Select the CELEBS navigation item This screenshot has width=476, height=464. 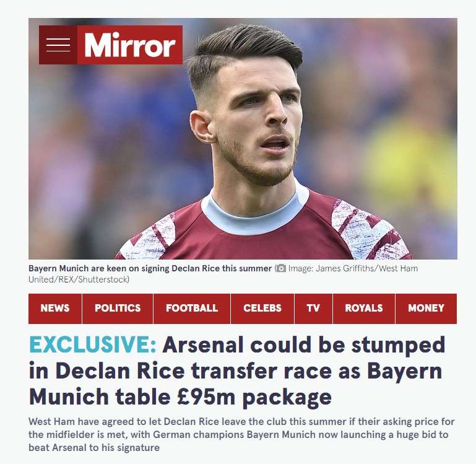[x=262, y=309]
